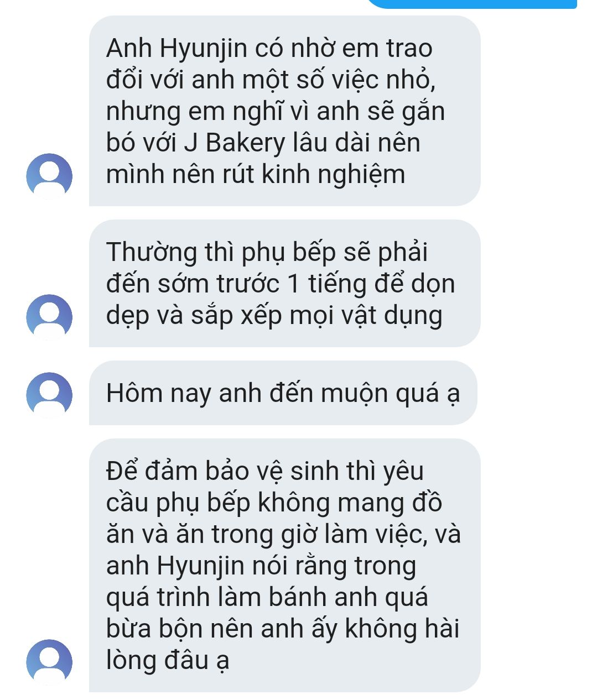
Task: Click the line 'ăn và ăn trong giờ làm việc, và'
Action: (283, 535)
